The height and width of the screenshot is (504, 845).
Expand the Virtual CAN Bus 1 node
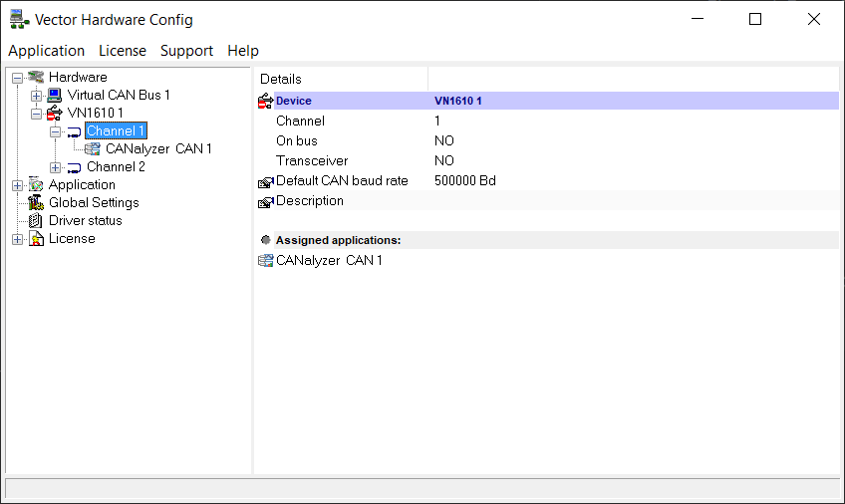tap(36, 96)
